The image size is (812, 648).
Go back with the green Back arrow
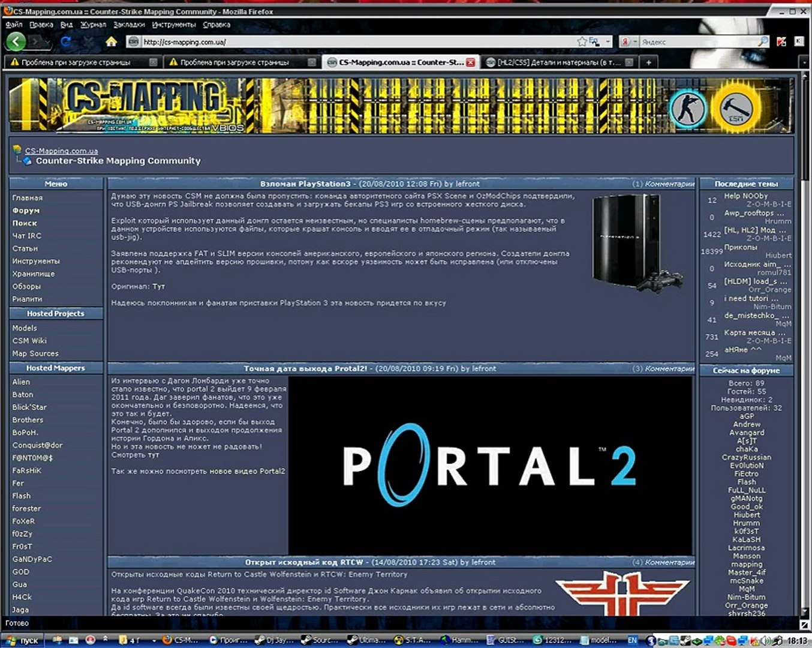coord(16,41)
